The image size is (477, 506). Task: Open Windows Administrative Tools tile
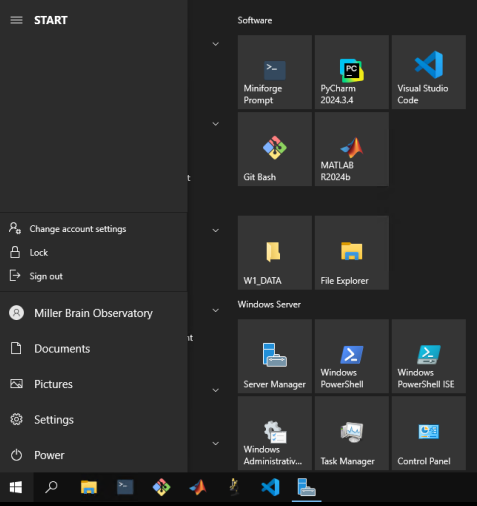coord(275,433)
